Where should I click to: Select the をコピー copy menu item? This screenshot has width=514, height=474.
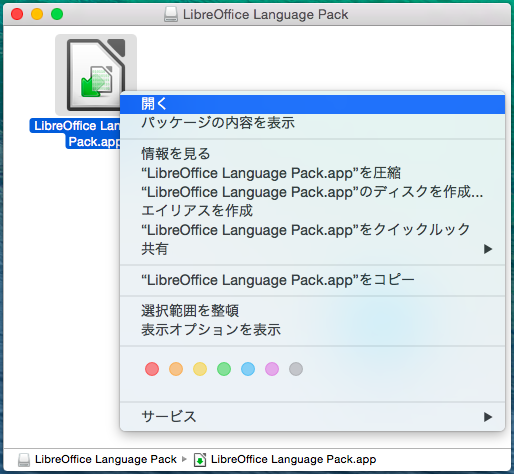click(x=312, y=280)
